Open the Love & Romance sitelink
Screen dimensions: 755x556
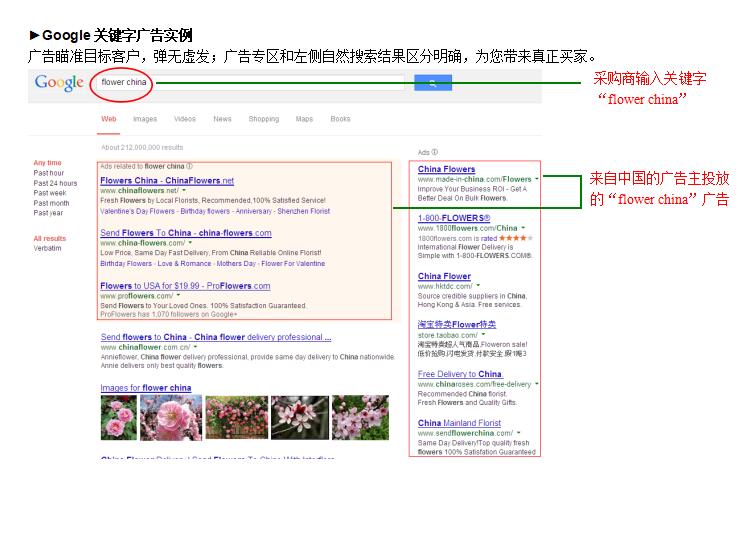pos(184,263)
